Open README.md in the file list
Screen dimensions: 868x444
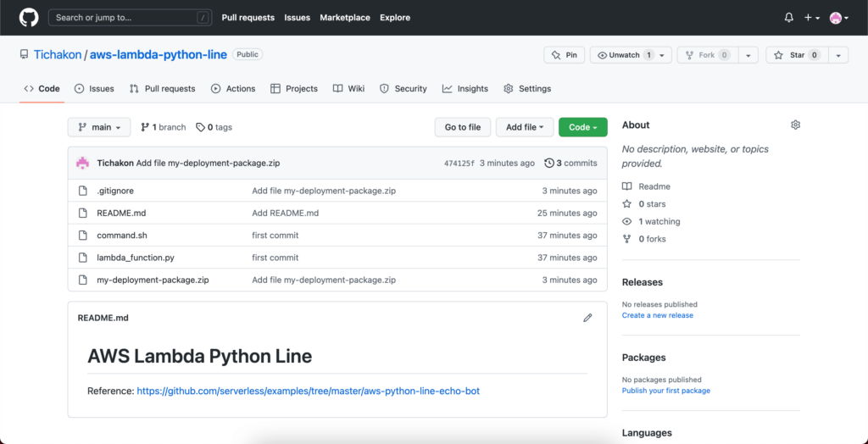pyautogui.click(x=121, y=214)
